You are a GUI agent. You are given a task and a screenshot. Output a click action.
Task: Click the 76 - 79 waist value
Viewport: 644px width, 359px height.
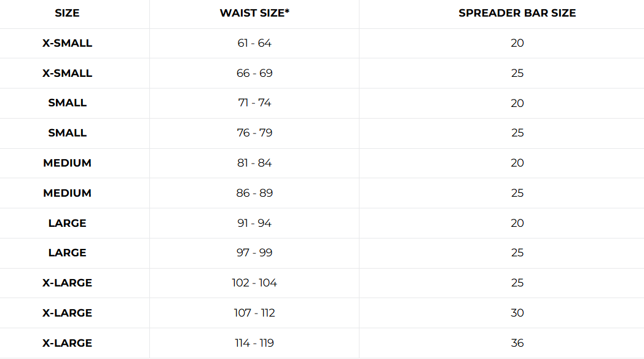[x=254, y=133]
